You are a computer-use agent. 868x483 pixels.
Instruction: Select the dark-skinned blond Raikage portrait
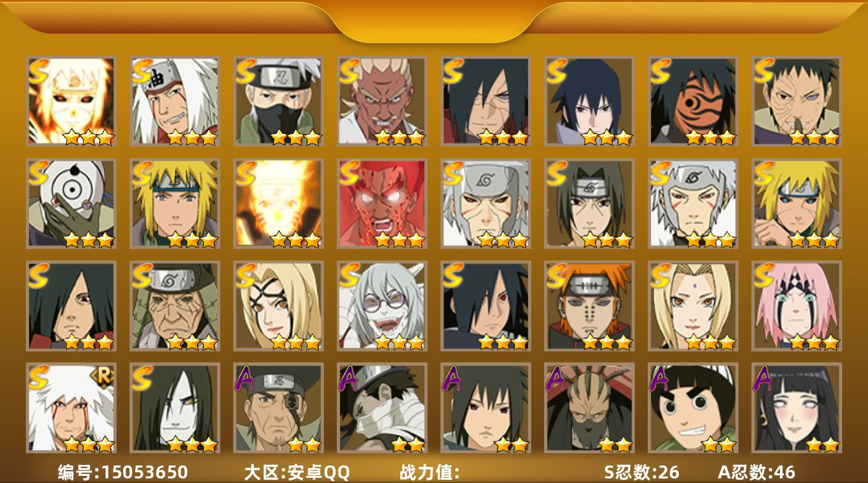[382, 101]
